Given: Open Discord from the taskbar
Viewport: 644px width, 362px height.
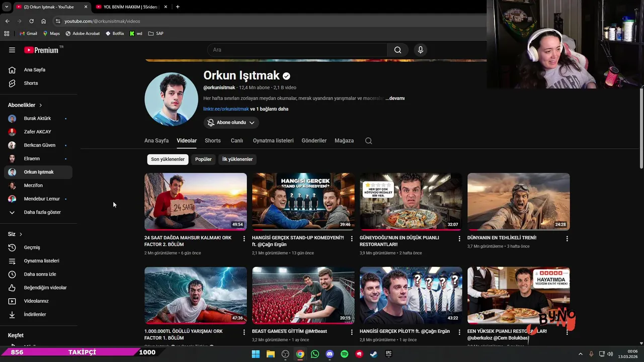Looking at the screenshot, I should click(x=330, y=354).
